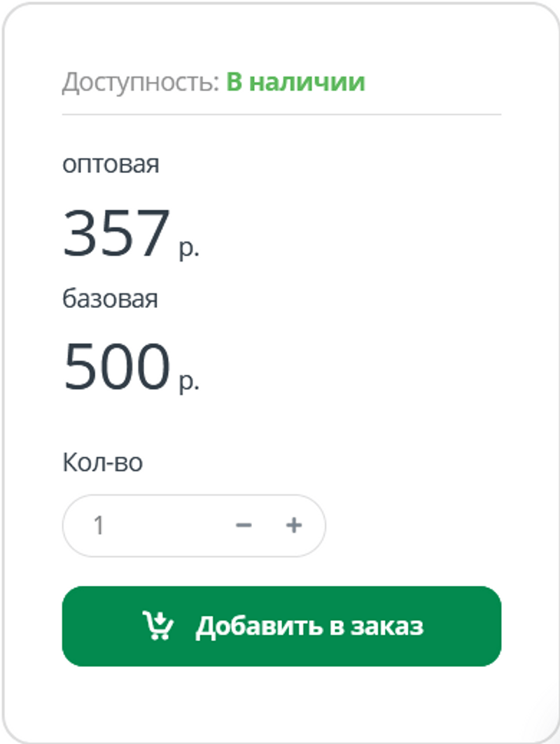Click the digit 3 in price 357
This screenshot has height=744, width=560.
[80, 233]
